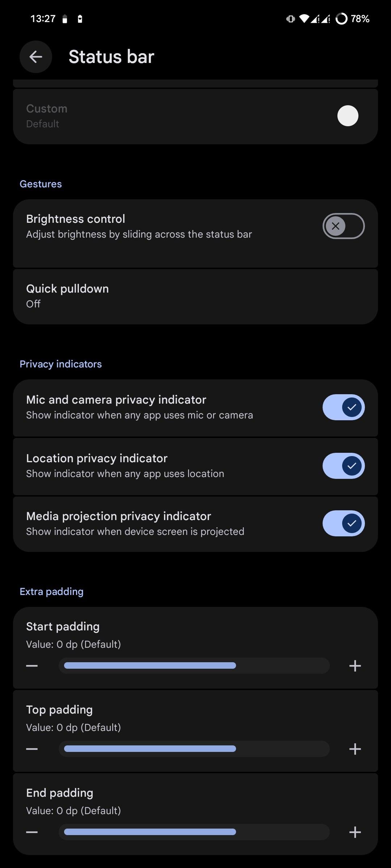Open the Quick pulldown options
The image size is (391, 868).
(195, 296)
